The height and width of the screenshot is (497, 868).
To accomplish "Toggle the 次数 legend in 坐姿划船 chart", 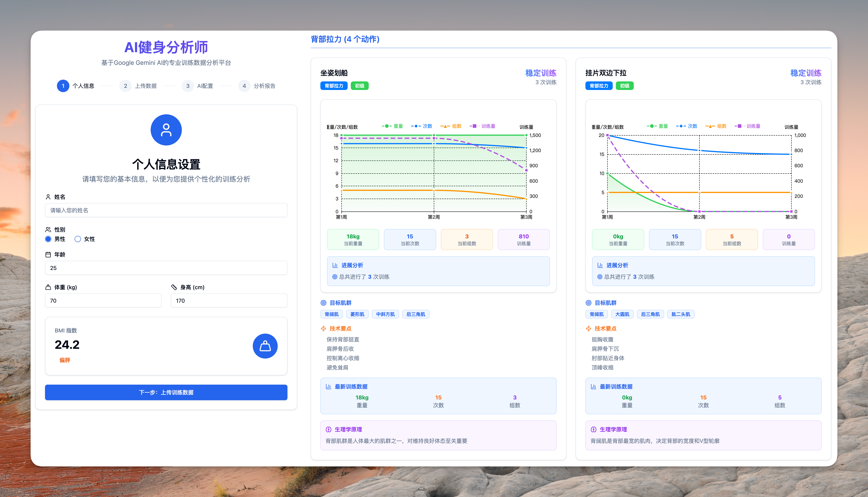I will click(422, 126).
